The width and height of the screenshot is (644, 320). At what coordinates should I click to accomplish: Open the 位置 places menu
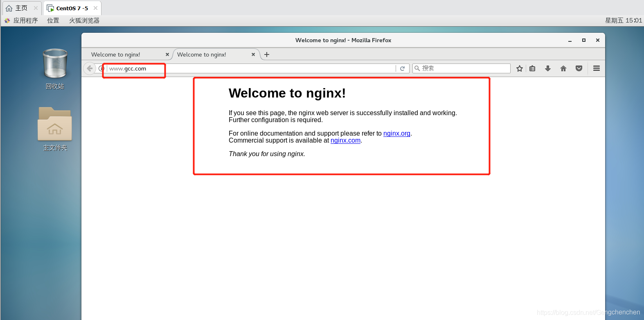pyautogui.click(x=53, y=20)
